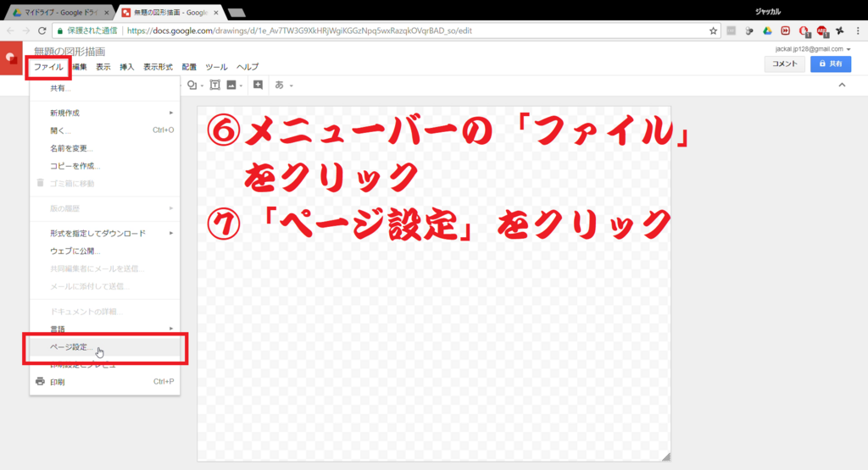This screenshot has width=868, height=470.
Task: Click the gray square extension icon
Action: click(732, 31)
